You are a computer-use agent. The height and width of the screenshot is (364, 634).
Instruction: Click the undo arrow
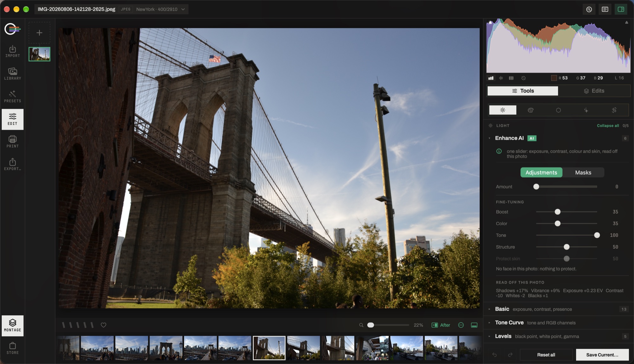tap(495, 355)
